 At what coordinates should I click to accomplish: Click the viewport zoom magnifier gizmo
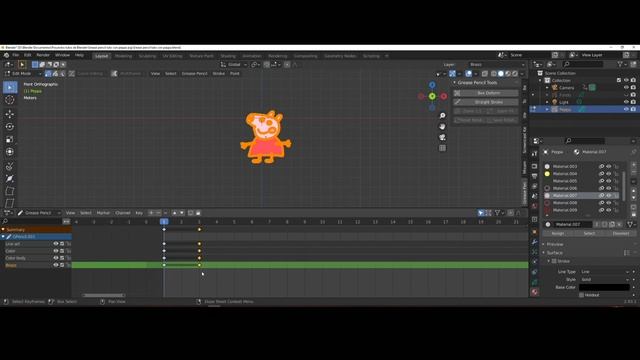point(442,116)
